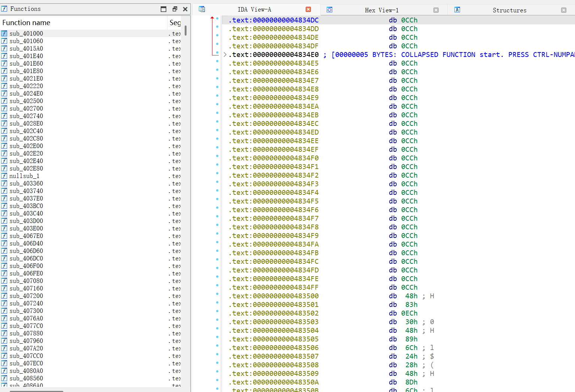Image resolution: width=575 pixels, height=392 pixels.
Task: Close the IDA View-A tab
Action: click(x=308, y=9)
